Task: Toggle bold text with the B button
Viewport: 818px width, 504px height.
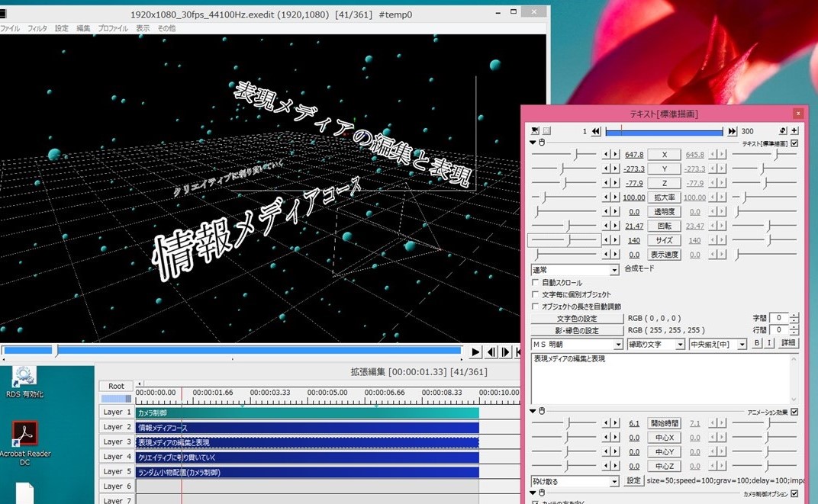Action: point(757,344)
